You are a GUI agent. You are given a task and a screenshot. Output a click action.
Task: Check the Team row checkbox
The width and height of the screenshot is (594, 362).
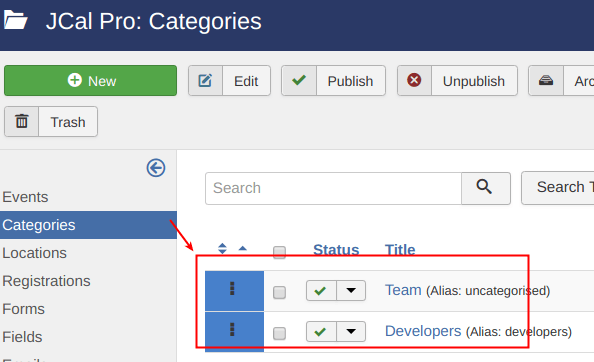click(279, 292)
